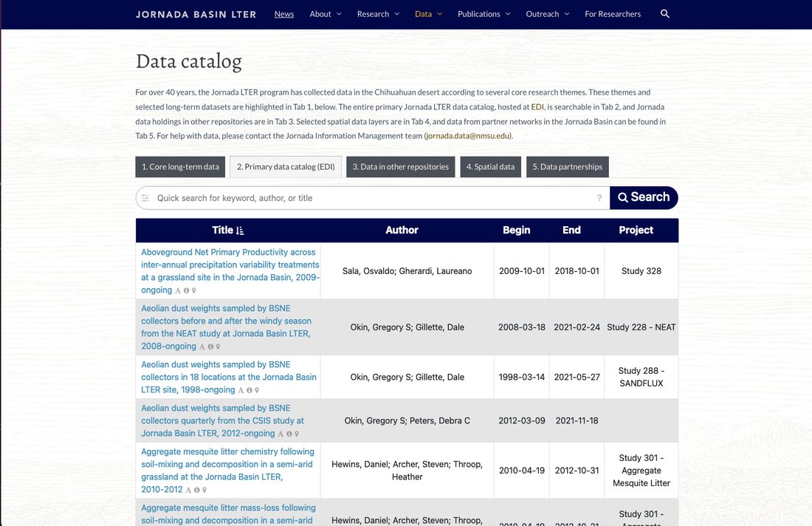Click map pin icon for mesquite litter chemistry dataset

coord(204,490)
